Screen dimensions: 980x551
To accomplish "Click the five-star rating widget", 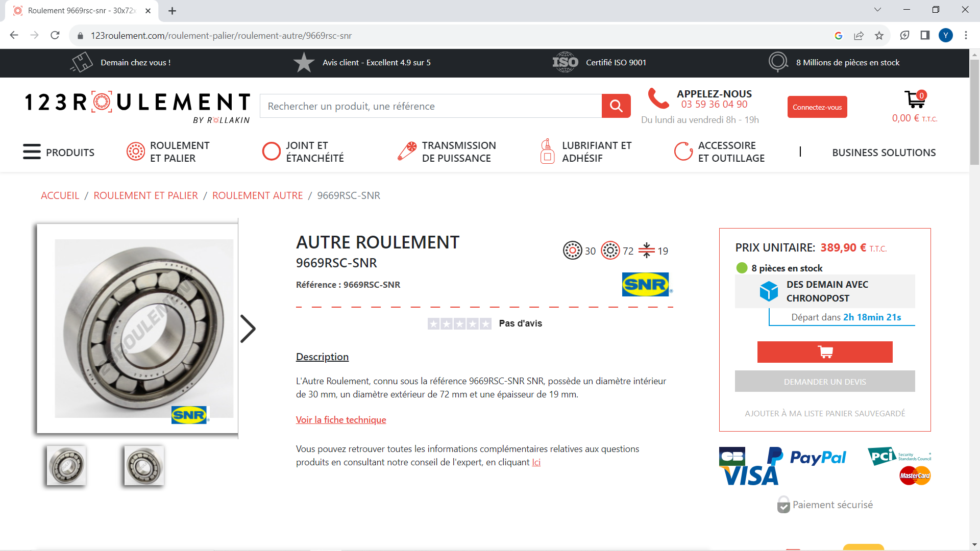I will pos(459,323).
